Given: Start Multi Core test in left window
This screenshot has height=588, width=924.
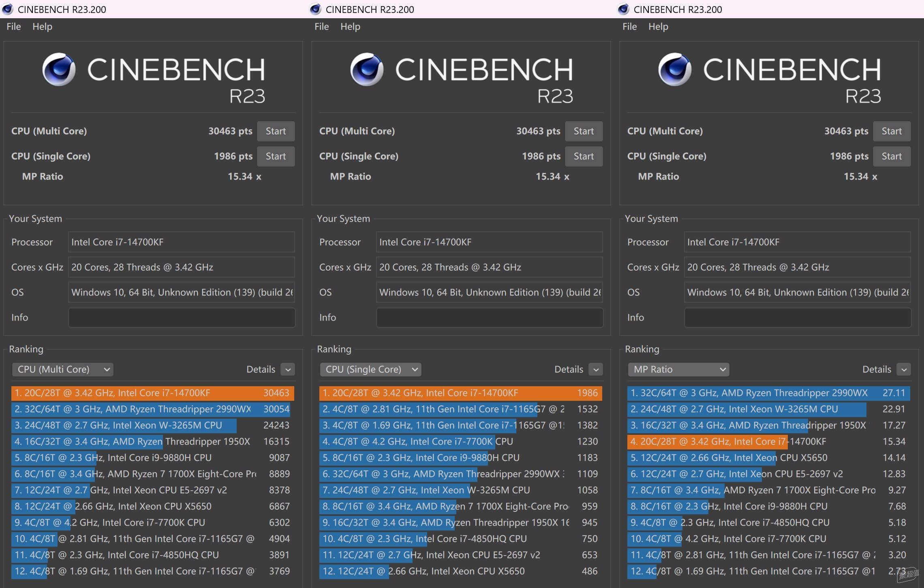Looking at the screenshot, I should pyautogui.click(x=276, y=131).
